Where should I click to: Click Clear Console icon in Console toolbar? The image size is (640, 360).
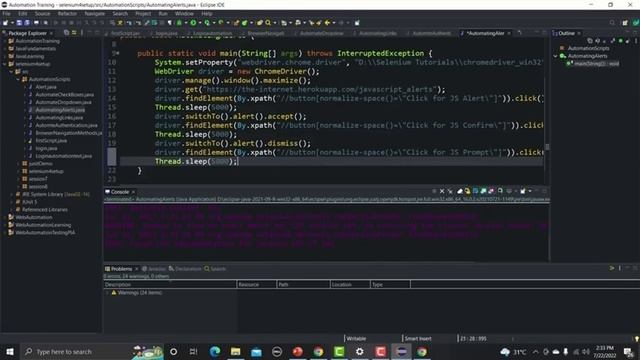coord(460,191)
